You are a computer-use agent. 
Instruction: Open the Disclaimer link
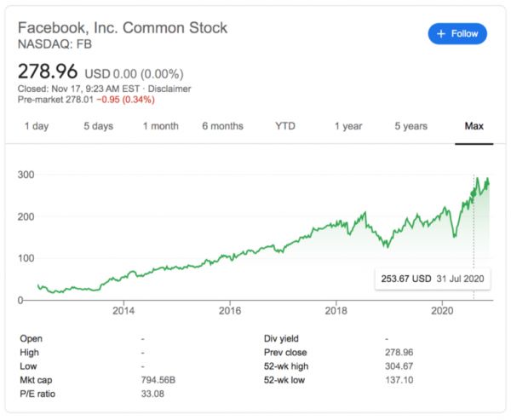pos(169,89)
